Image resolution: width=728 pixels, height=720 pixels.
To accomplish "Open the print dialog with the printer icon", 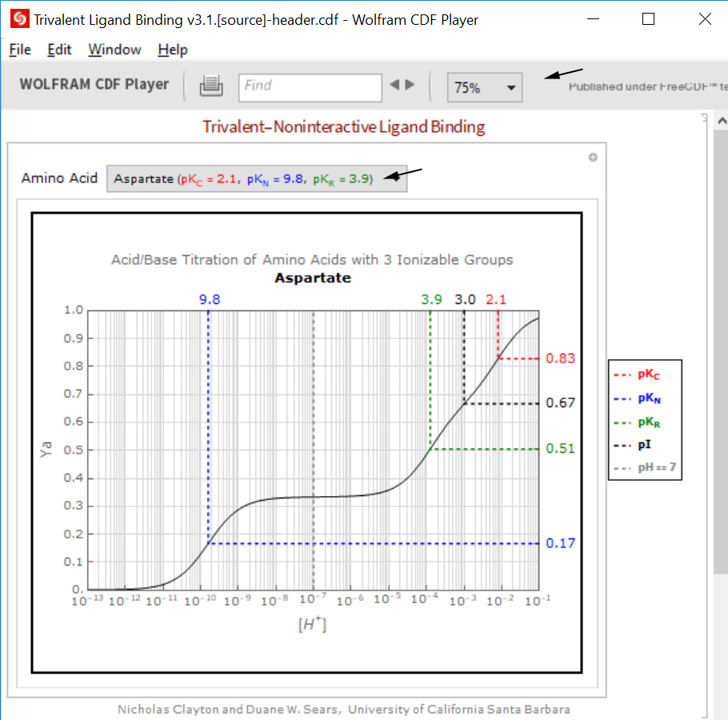I will click(211, 85).
